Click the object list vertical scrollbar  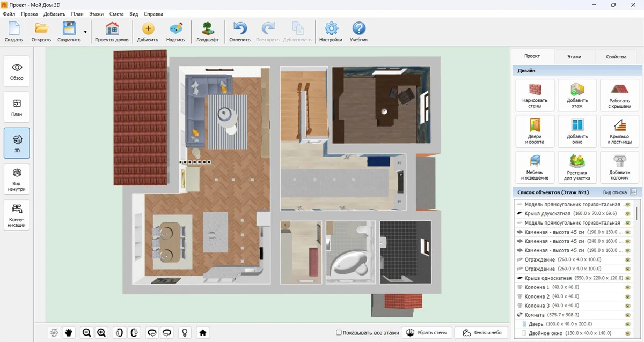click(638, 214)
